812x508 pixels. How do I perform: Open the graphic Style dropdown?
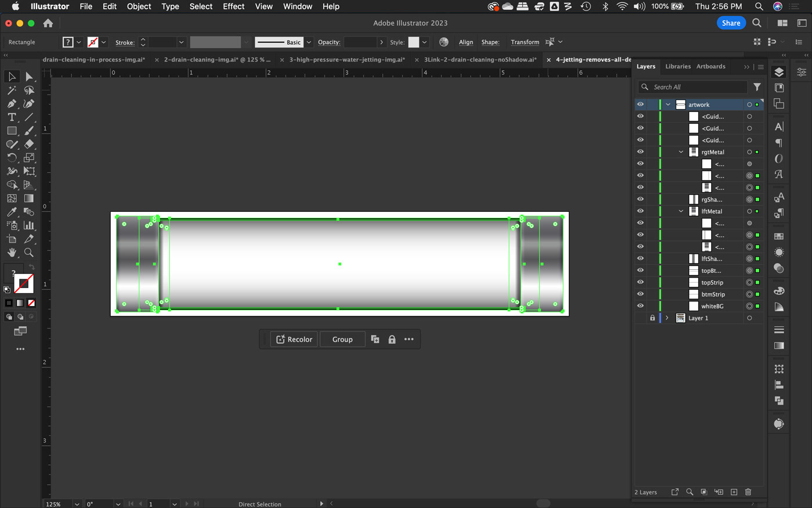pos(425,42)
